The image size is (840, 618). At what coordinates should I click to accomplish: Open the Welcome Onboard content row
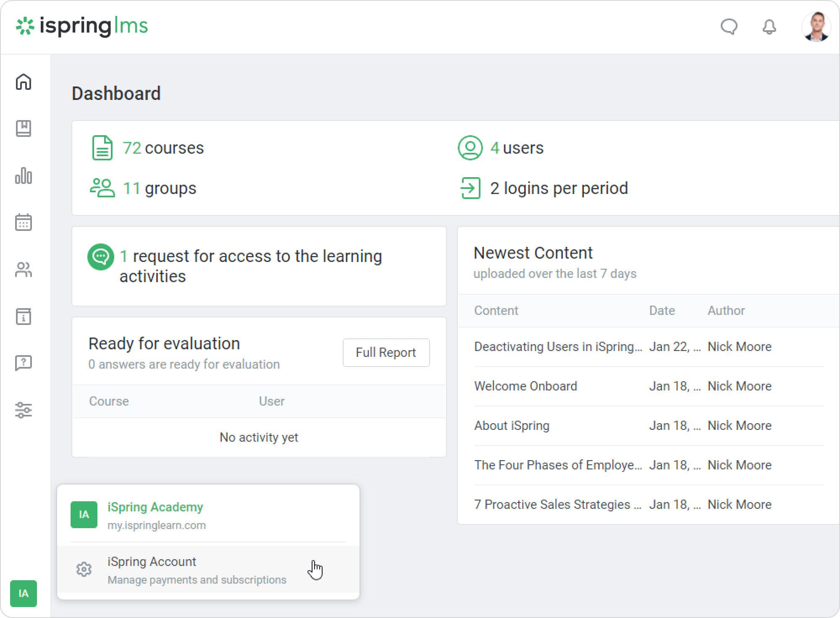point(525,386)
